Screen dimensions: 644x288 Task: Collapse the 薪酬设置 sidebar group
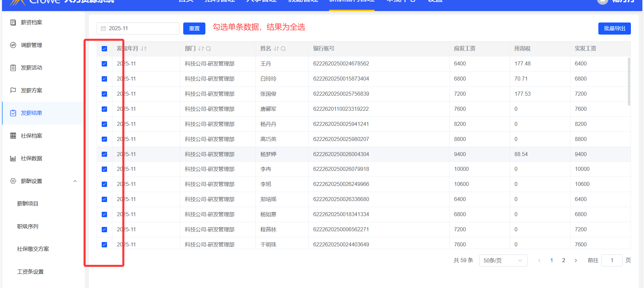point(75,181)
